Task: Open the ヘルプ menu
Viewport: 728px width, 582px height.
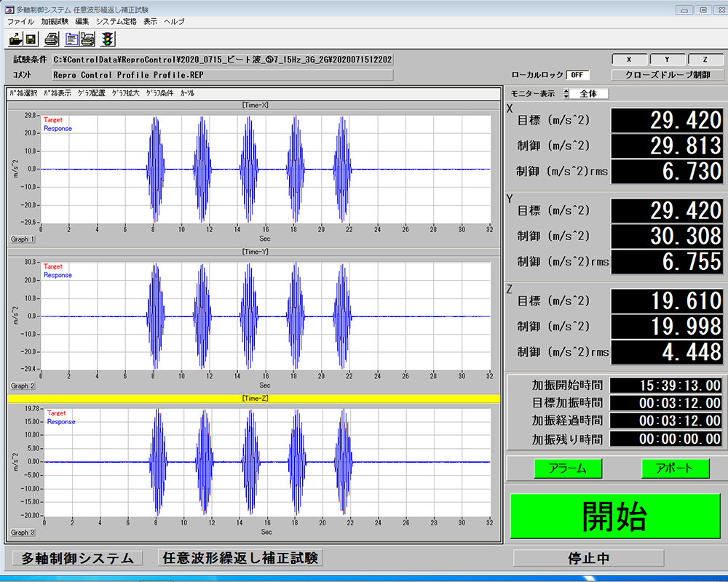Action: click(x=174, y=21)
